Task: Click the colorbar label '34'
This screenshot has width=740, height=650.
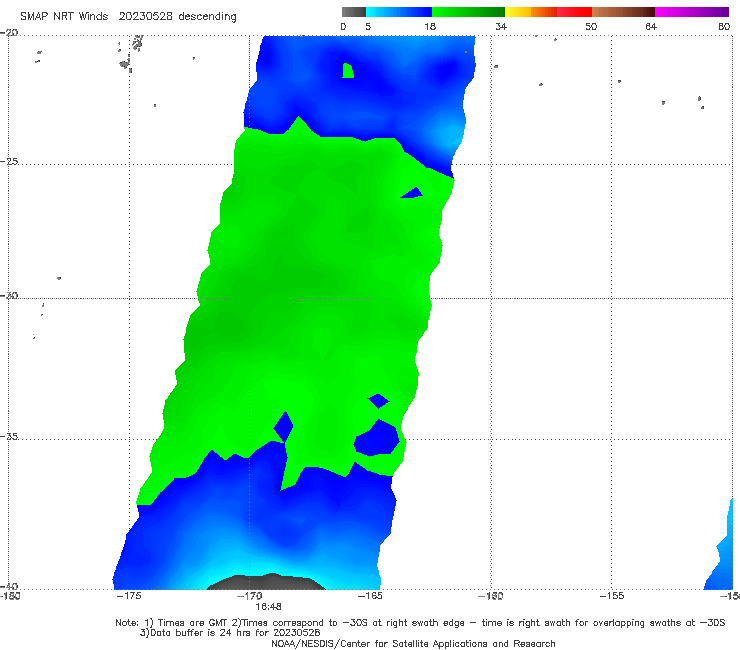Action: pos(501,27)
